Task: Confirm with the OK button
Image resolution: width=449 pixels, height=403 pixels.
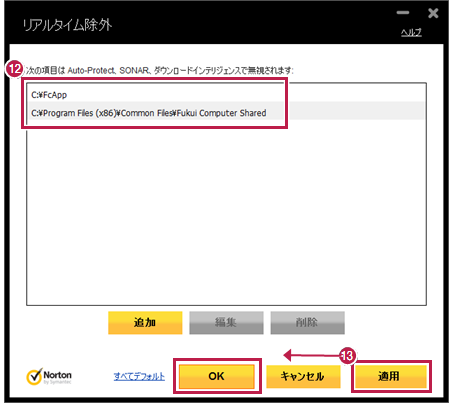Action: click(217, 376)
